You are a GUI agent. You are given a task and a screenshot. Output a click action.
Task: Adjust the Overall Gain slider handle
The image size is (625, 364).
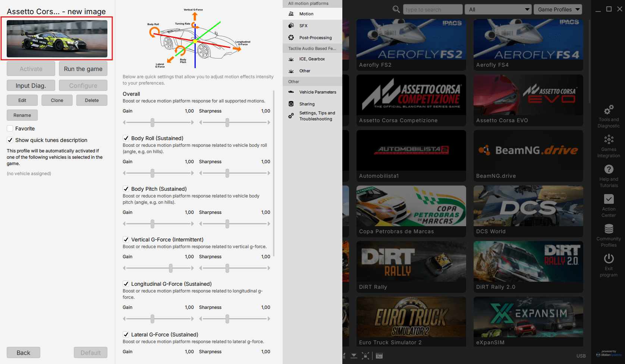pos(153,122)
